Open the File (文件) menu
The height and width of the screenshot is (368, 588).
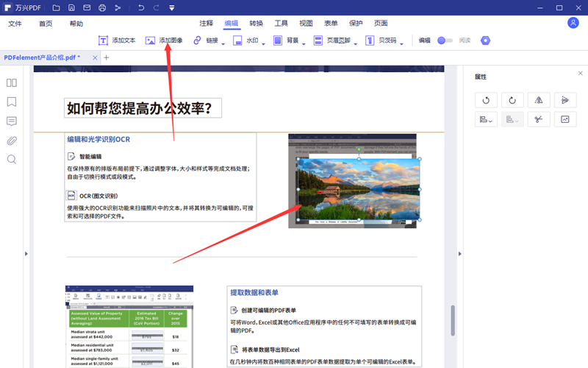coord(15,24)
